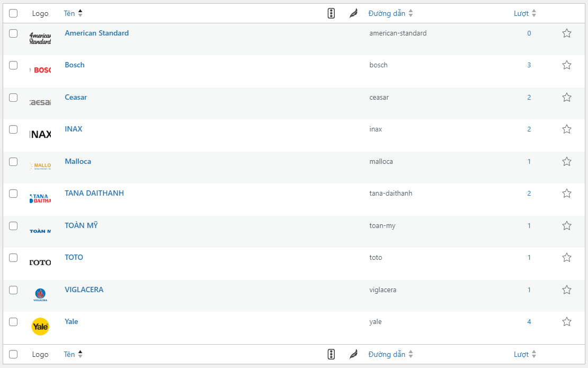
Task: Click the TANA DAITHANH logo image
Action: tap(40, 198)
